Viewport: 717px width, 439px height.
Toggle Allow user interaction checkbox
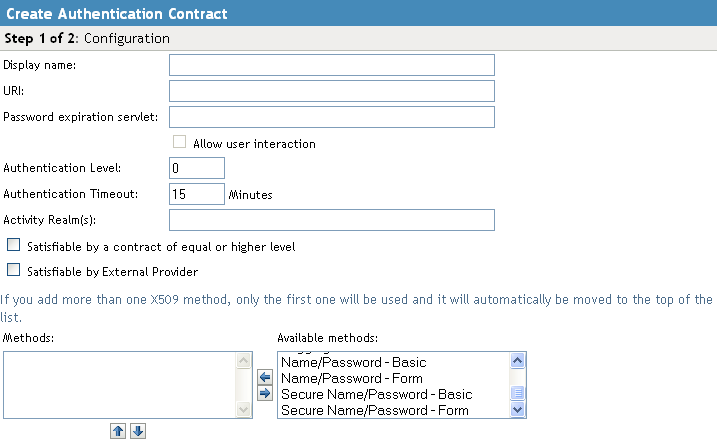click(180, 143)
